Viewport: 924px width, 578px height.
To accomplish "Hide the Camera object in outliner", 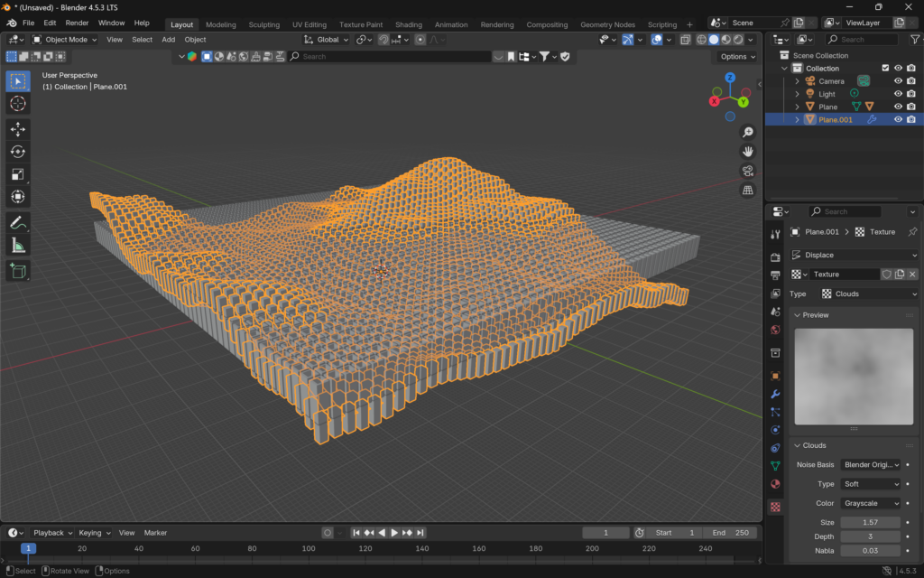I will tap(898, 81).
